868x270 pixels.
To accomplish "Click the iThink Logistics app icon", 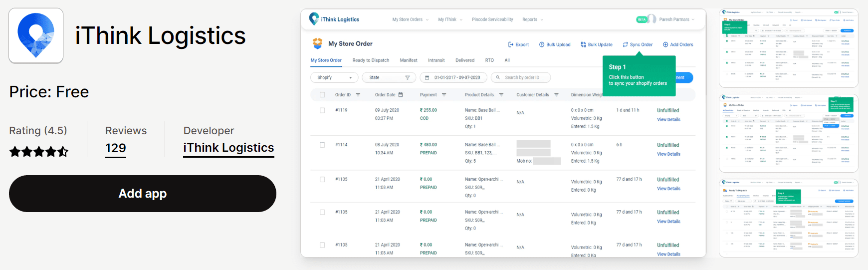I will click(36, 35).
